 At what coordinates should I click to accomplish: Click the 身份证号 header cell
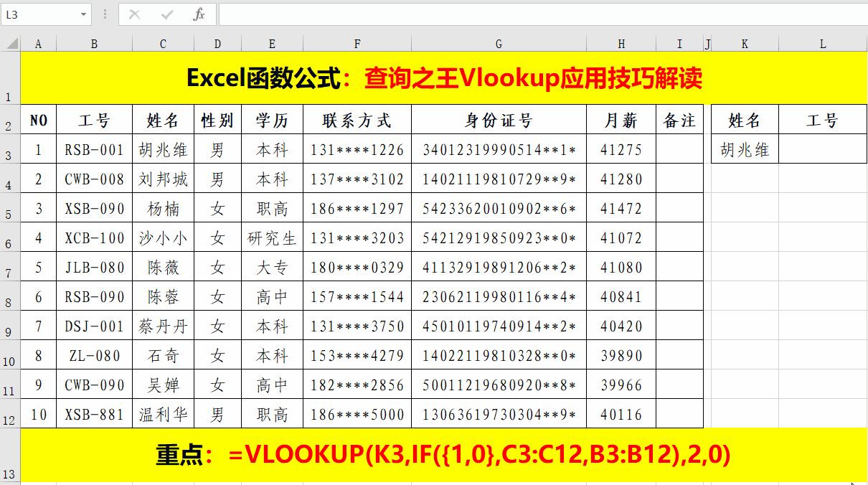tap(499, 120)
